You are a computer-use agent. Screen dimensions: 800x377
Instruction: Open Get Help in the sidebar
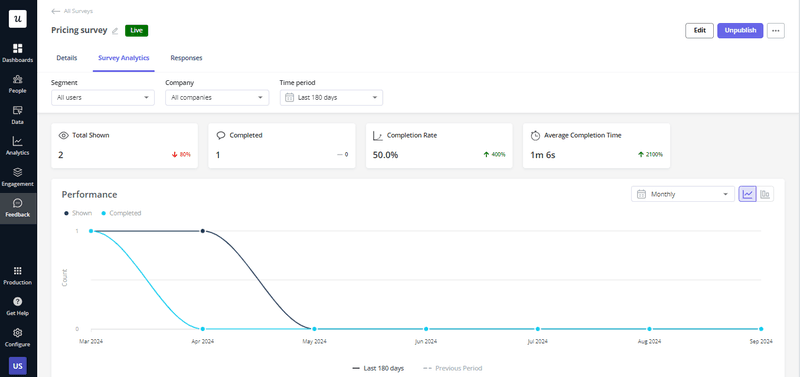click(18, 307)
